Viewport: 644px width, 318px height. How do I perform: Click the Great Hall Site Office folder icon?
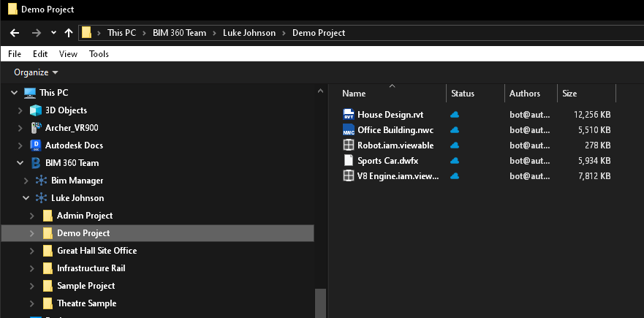pos(48,251)
